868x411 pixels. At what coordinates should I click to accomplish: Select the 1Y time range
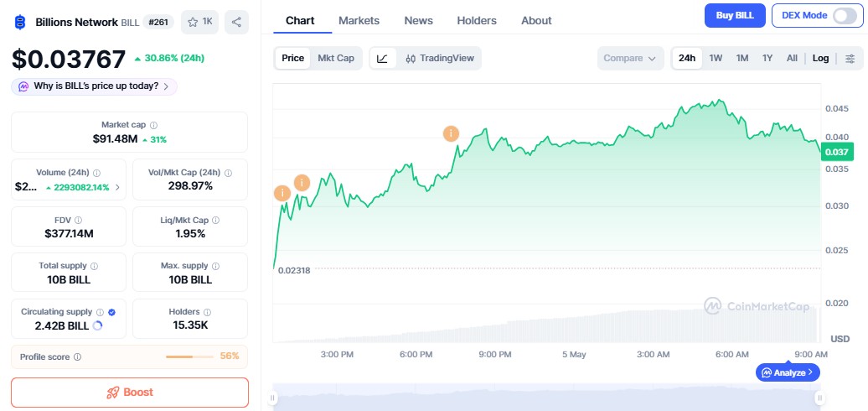pos(767,58)
